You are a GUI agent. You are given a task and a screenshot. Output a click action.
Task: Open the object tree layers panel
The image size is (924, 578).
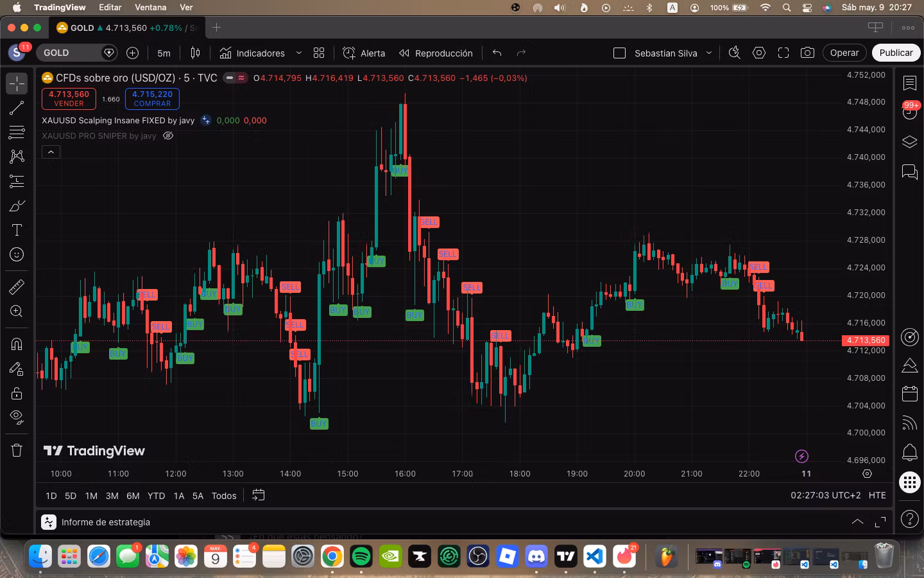coord(910,142)
